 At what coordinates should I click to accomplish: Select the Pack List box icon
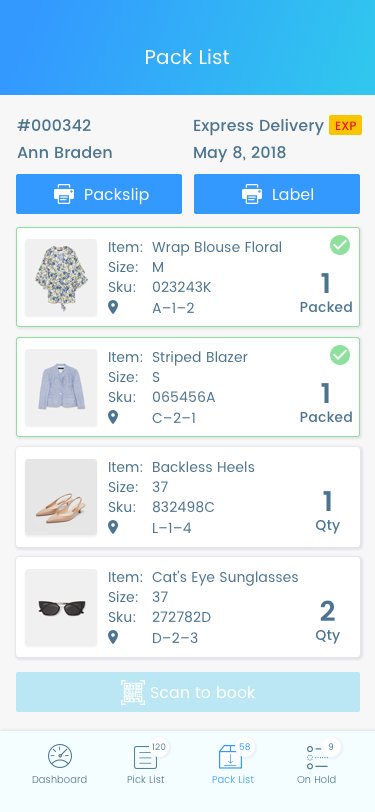(x=230, y=757)
